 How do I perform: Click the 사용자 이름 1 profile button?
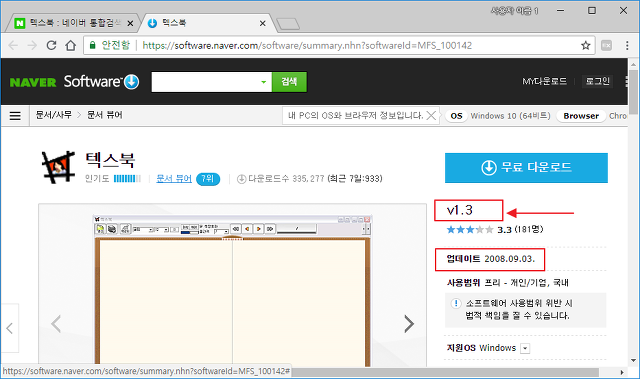[x=514, y=11]
